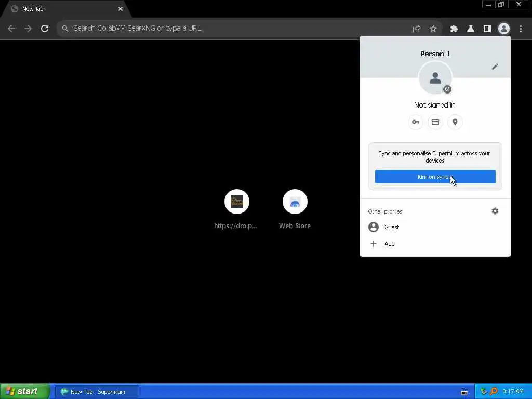Open the Guest profile
The height and width of the screenshot is (399, 532).
[435, 227]
